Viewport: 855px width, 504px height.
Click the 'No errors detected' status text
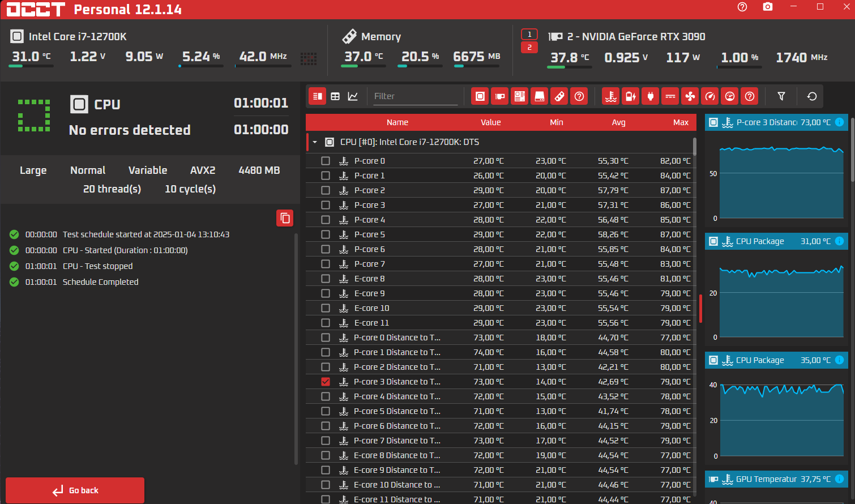coord(130,130)
